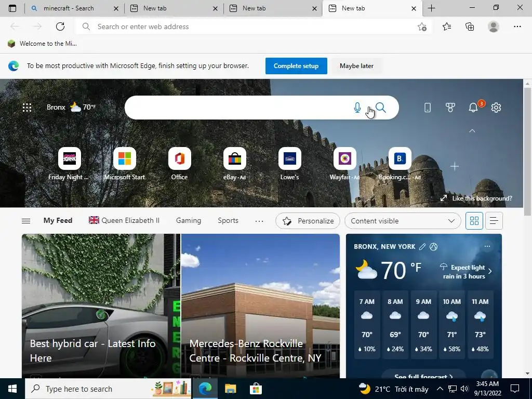Open a new browser tab plus button
This screenshot has height=399, width=532.
(431, 8)
